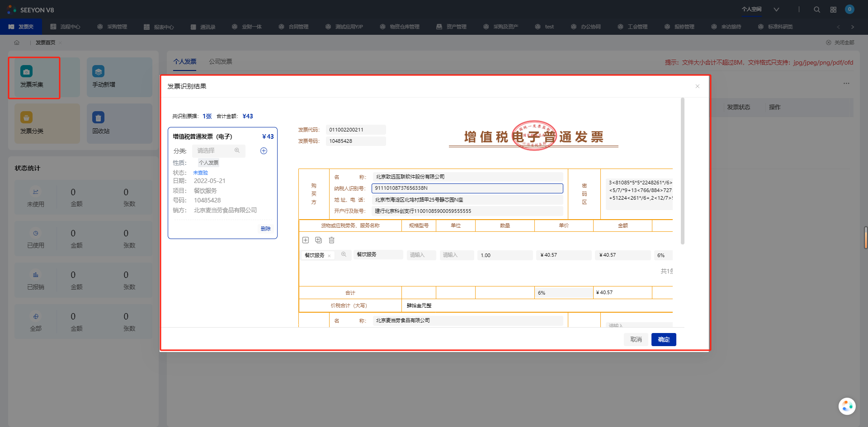The image size is (868, 427).
Task: Click the dialog vertical scrollbar
Action: (x=682, y=172)
